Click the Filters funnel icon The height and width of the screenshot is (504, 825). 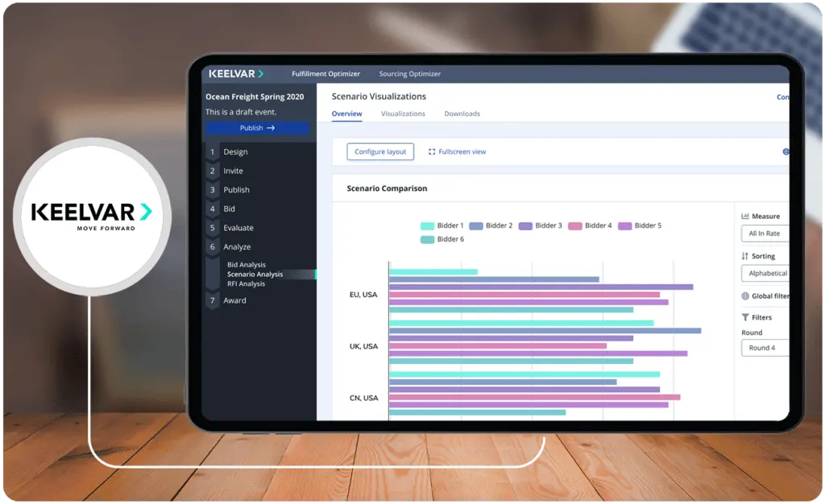745,317
